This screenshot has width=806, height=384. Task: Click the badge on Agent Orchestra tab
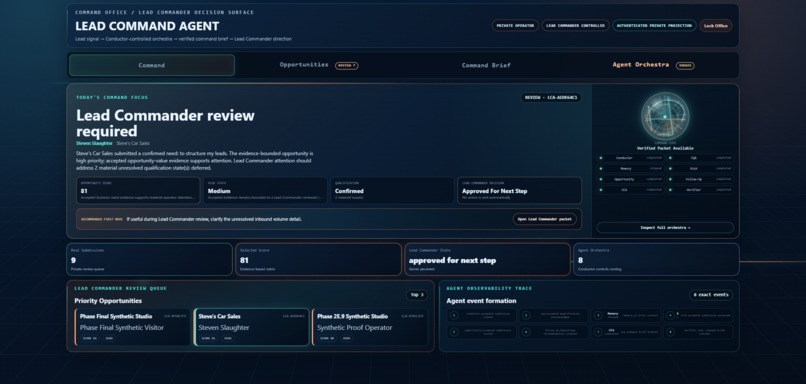685,66
